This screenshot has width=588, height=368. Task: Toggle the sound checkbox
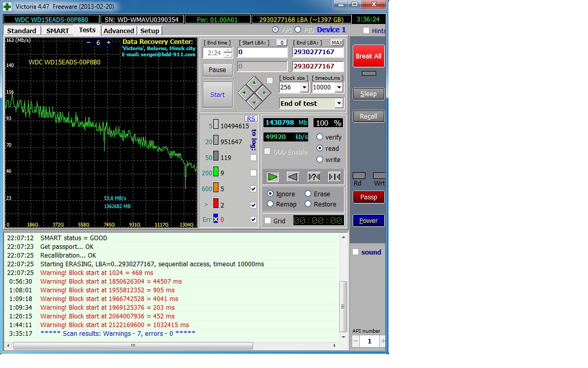pyautogui.click(x=356, y=252)
